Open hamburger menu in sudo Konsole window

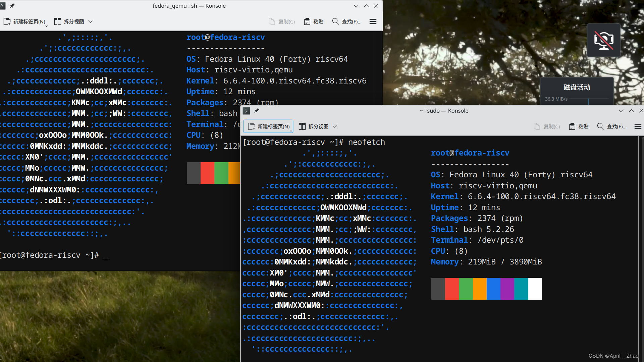(x=638, y=126)
